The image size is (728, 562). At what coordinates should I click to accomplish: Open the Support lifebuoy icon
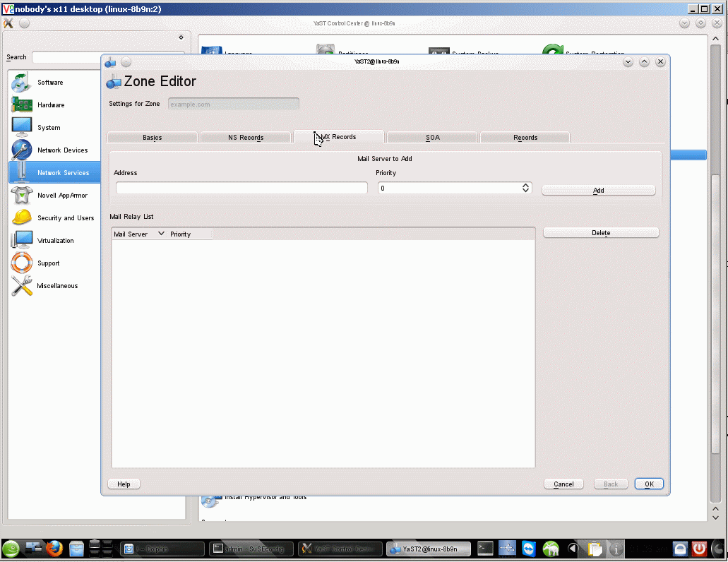(21, 263)
